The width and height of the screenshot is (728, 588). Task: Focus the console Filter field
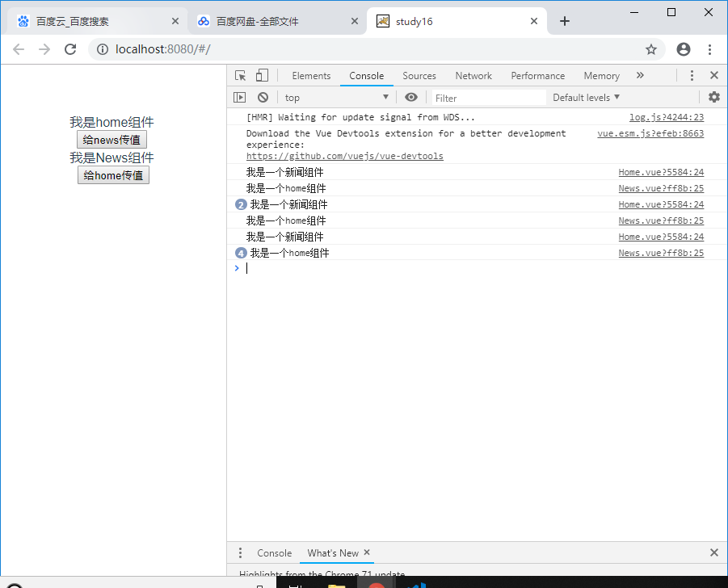(488, 98)
